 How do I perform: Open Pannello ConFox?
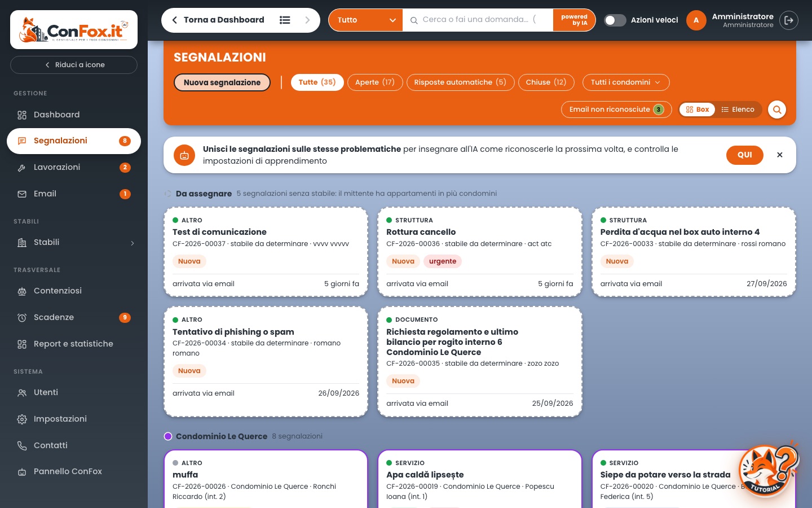tap(74, 471)
